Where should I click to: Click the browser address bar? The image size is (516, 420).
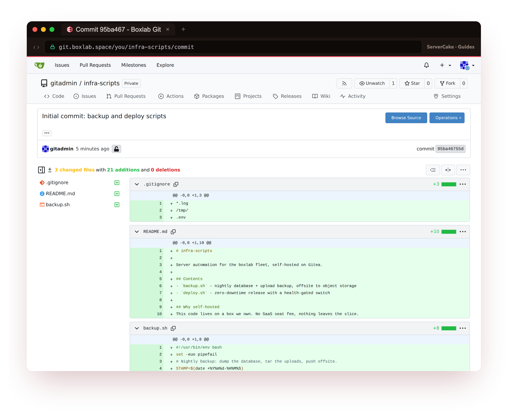[233, 47]
